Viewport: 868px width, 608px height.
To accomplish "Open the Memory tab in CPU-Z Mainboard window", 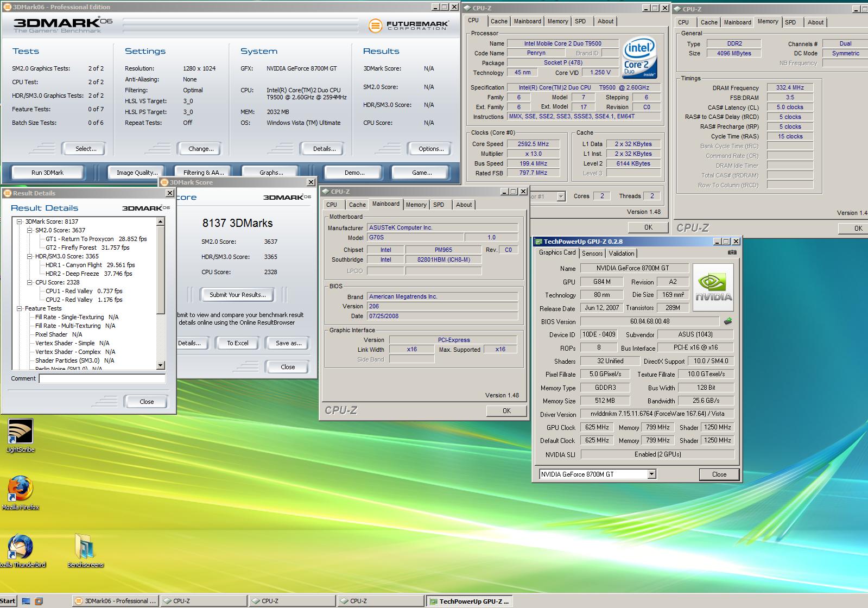I will (416, 205).
